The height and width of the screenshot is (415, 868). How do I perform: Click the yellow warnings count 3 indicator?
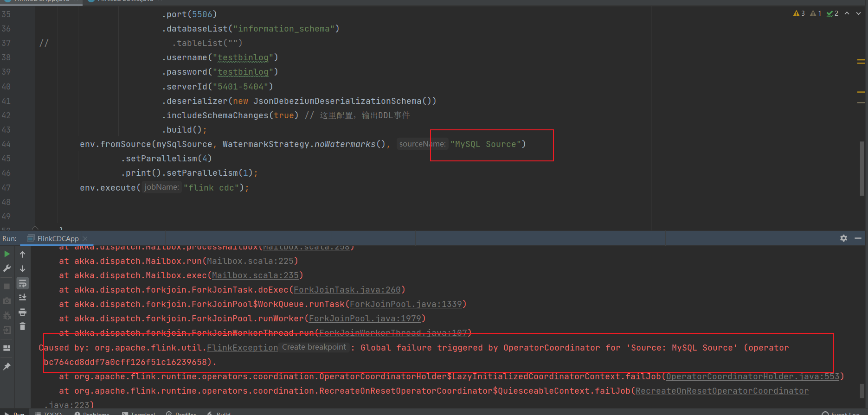pyautogui.click(x=799, y=13)
